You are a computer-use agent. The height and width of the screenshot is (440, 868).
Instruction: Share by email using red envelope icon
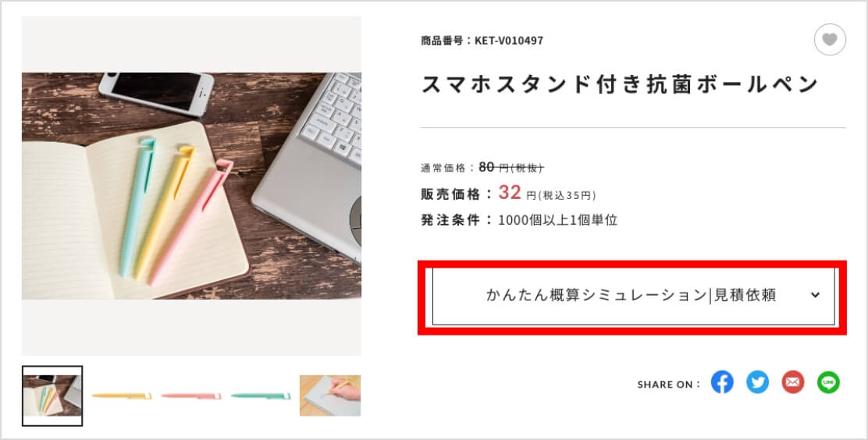click(793, 382)
